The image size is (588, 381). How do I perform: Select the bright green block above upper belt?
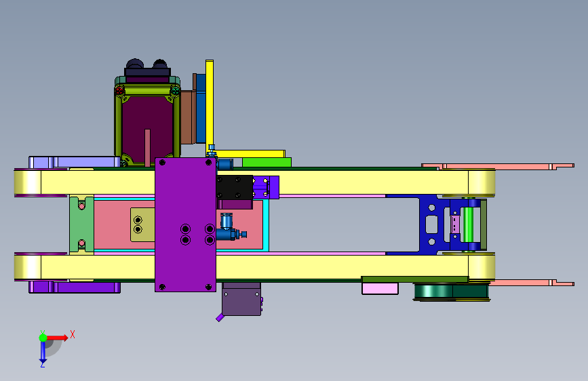tap(267, 163)
